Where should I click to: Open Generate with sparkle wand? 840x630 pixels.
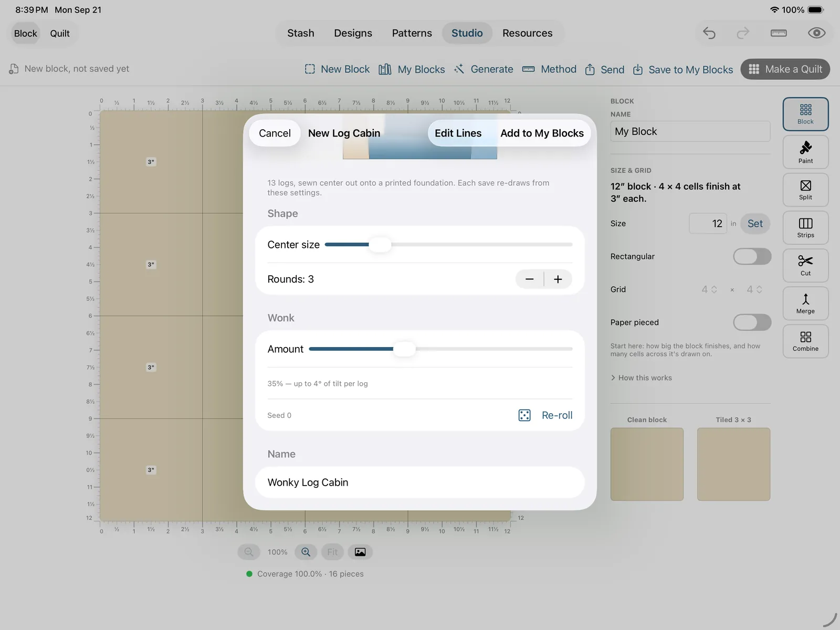(484, 69)
